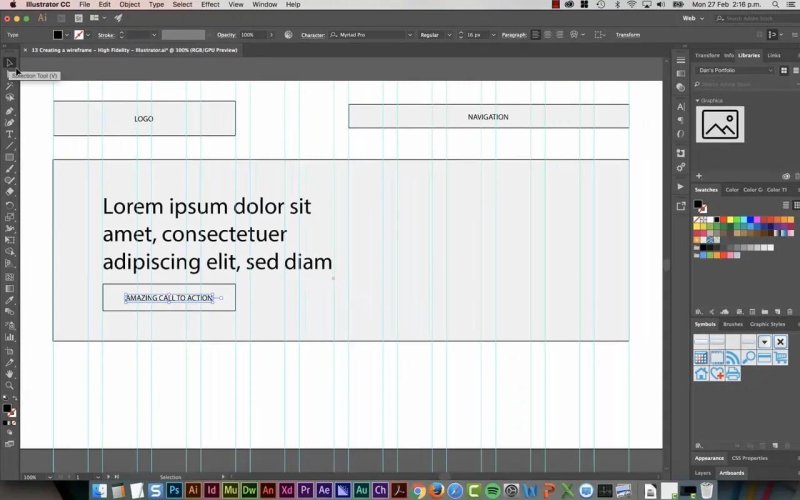
Task: Select the Eyedropper tool
Action: click(9, 300)
